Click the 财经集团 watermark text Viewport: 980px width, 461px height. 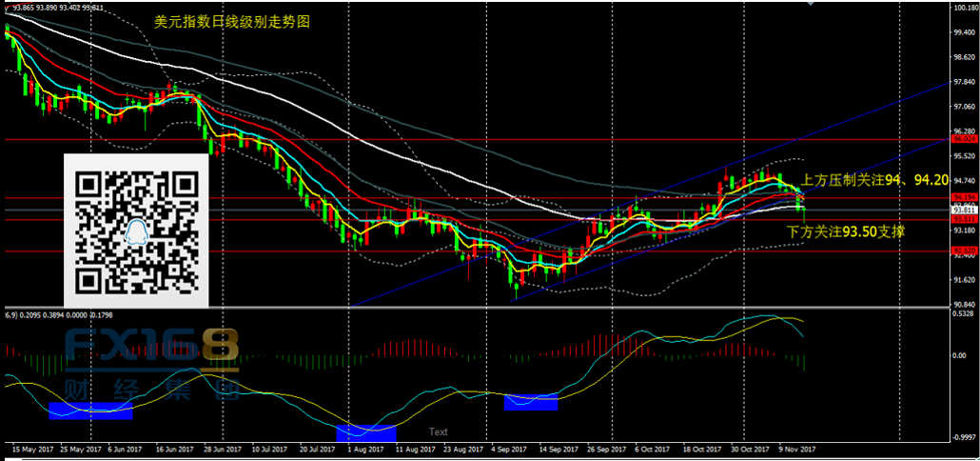(x=152, y=389)
